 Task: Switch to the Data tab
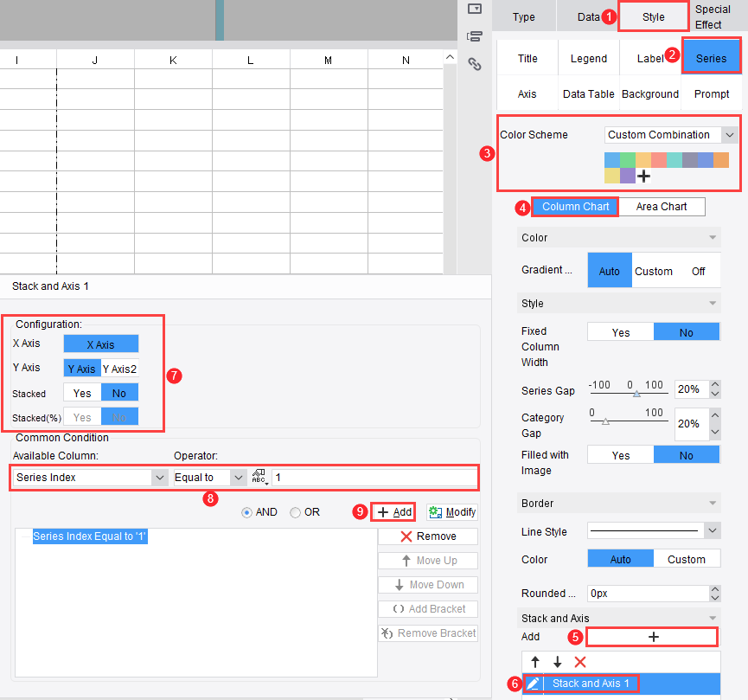[x=588, y=16]
